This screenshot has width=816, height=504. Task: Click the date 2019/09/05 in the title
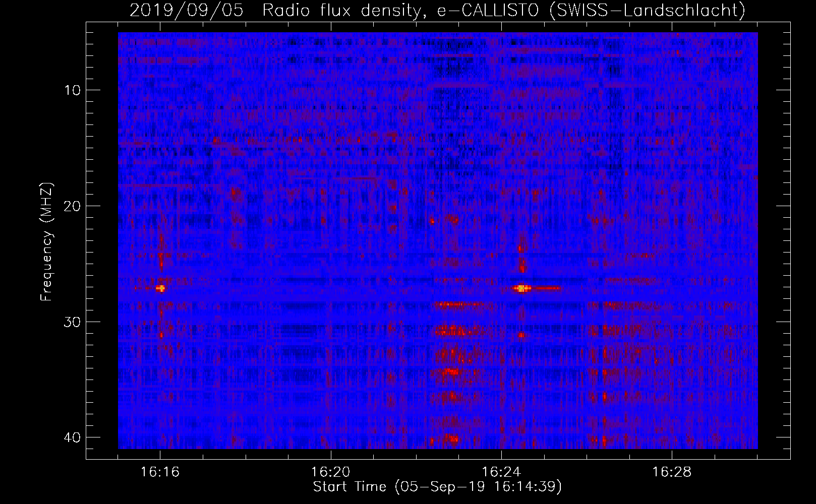click(x=187, y=10)
